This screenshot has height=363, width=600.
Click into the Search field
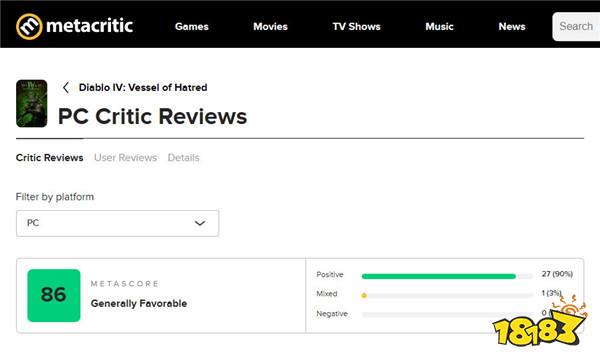click(576, 26)
